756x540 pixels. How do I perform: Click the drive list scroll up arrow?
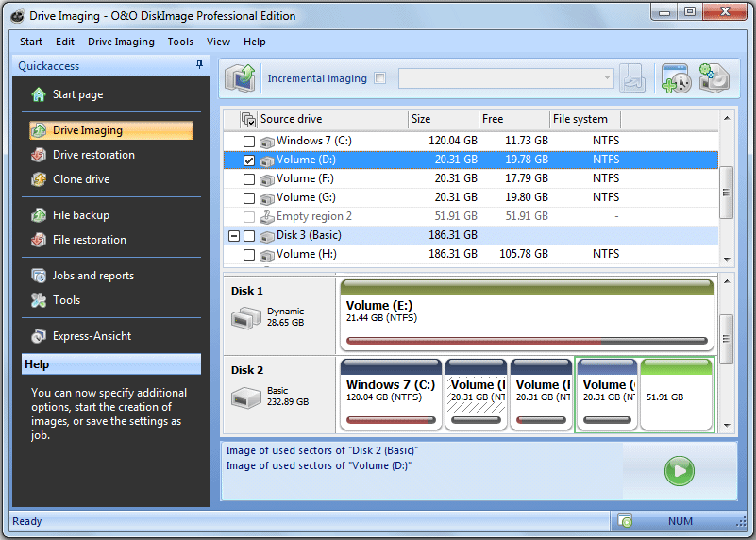click(727, 119)
